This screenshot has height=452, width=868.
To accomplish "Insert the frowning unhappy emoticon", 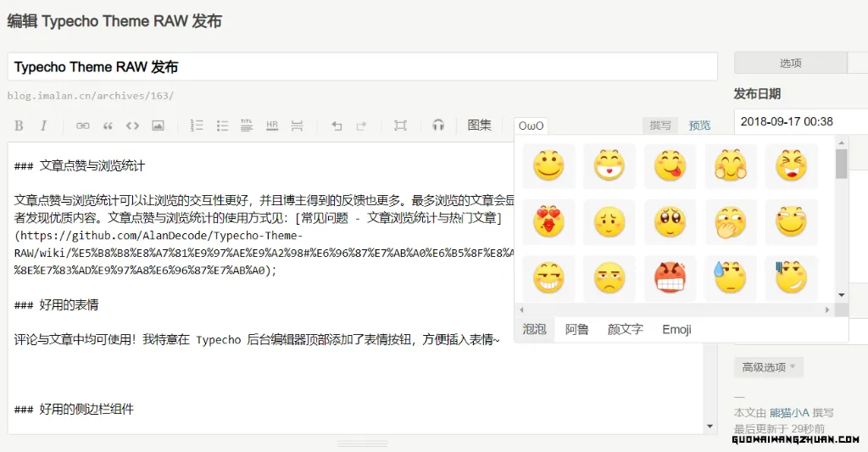I will (x=609, y=277).
